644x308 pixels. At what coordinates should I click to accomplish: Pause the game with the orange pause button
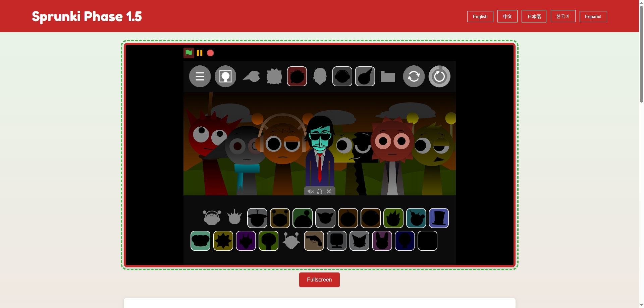pos(200,53)
